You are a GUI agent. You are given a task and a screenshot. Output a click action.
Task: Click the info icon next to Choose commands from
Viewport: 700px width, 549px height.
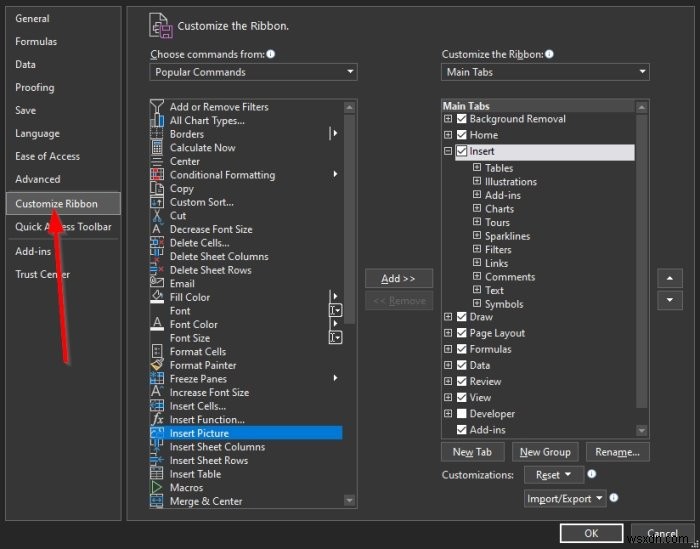click(271, 54)
